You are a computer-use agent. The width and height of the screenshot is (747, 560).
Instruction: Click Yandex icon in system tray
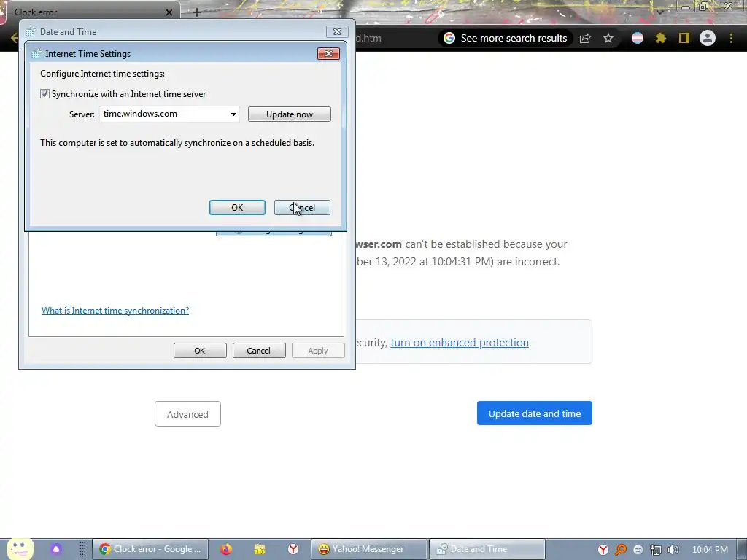coord(603,550)
